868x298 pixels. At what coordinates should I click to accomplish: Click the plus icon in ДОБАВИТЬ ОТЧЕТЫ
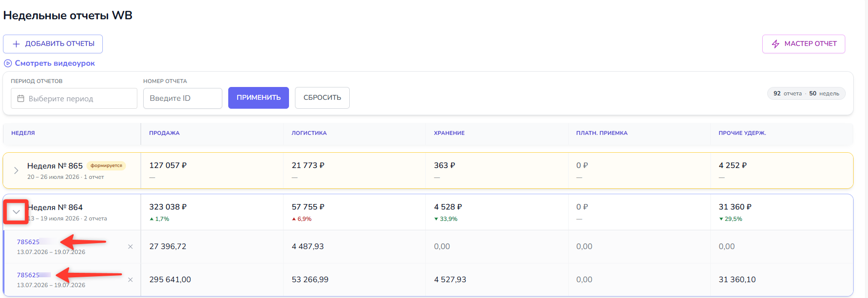[x=16, y=44]
